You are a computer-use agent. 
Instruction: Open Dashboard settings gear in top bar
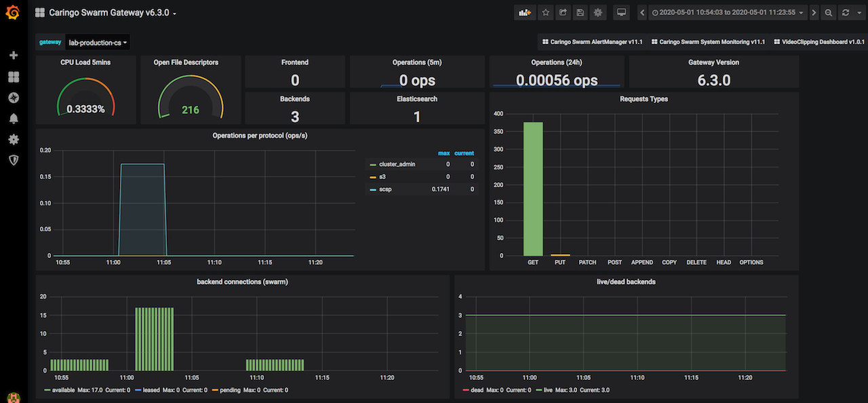[x=597, y=12]
